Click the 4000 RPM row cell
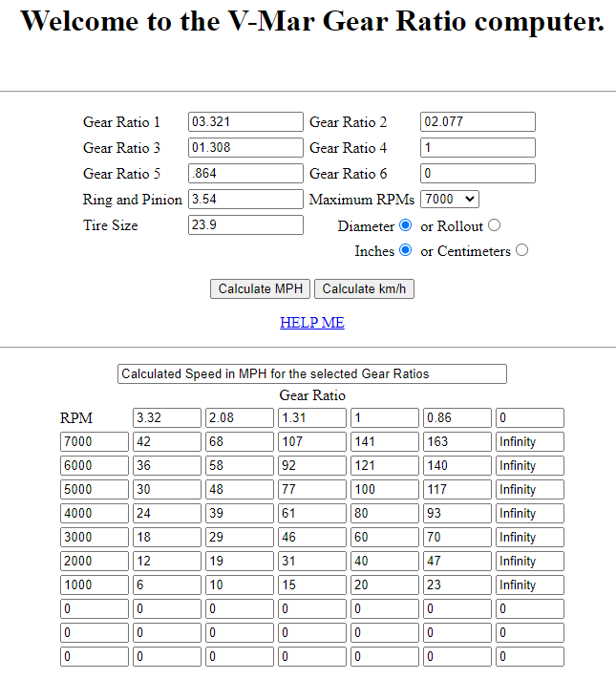Image resolution: width=616 pixels, height=680 pixels. 95,513
